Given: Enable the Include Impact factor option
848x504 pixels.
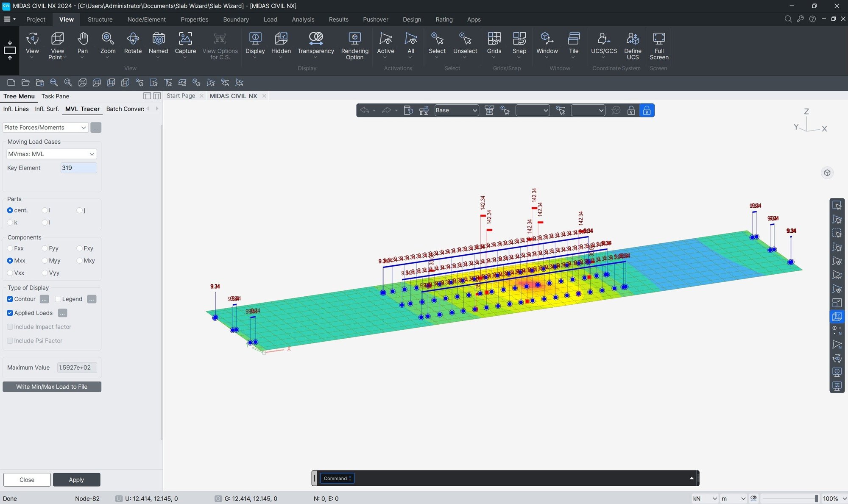Looking at the screenshot, I should (10, 327).
